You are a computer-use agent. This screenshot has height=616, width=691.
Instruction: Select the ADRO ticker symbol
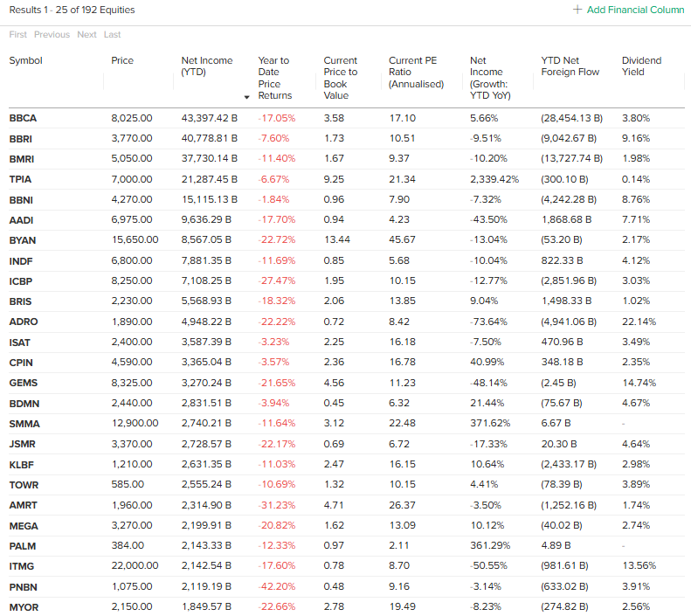[24, 322]
